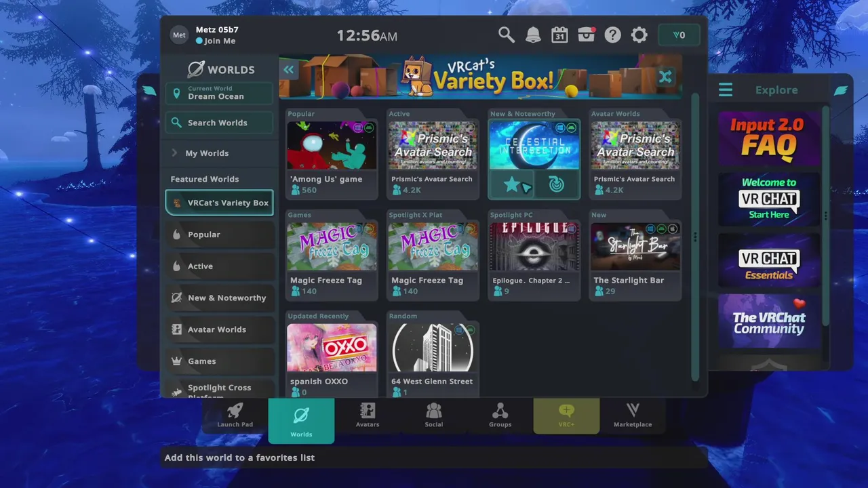This screenshot has height=488, width=868.
Task: Select New & Noteworthy sidebar category
Action: click(220, 298)
